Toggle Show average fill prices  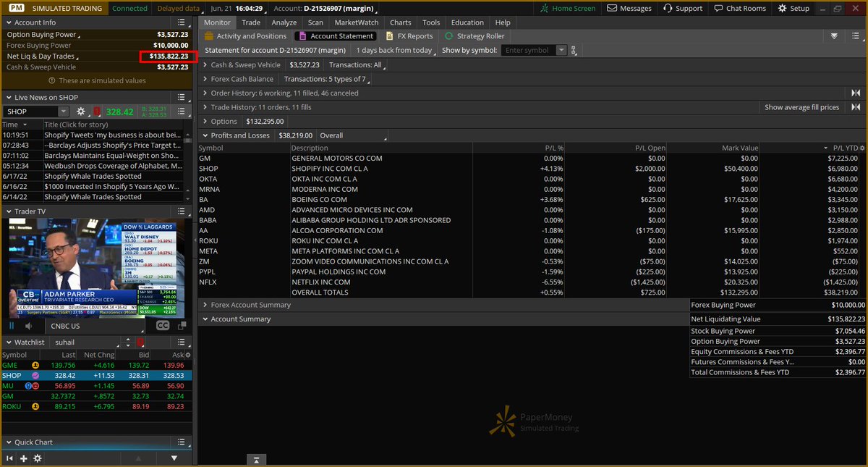click(x=802, y=107)
